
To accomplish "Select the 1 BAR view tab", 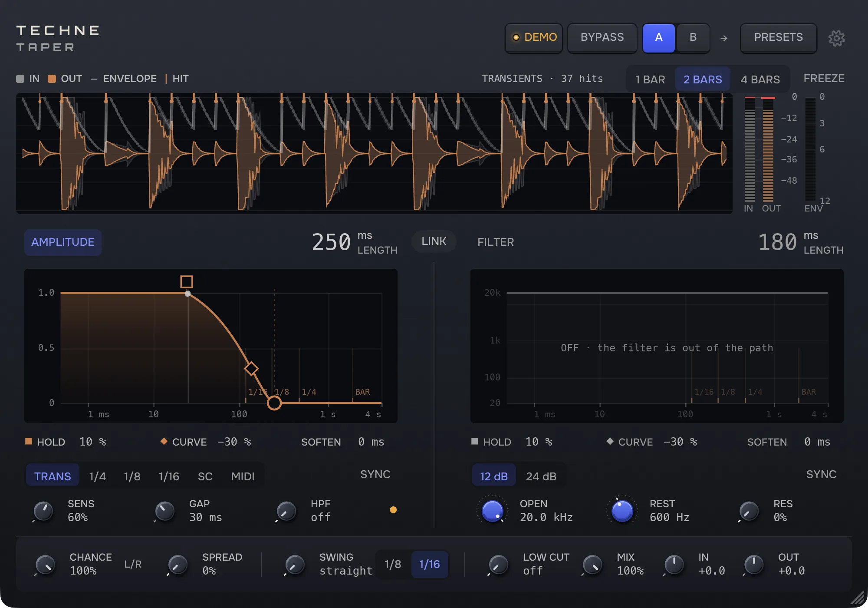I will tap(650, 79).
